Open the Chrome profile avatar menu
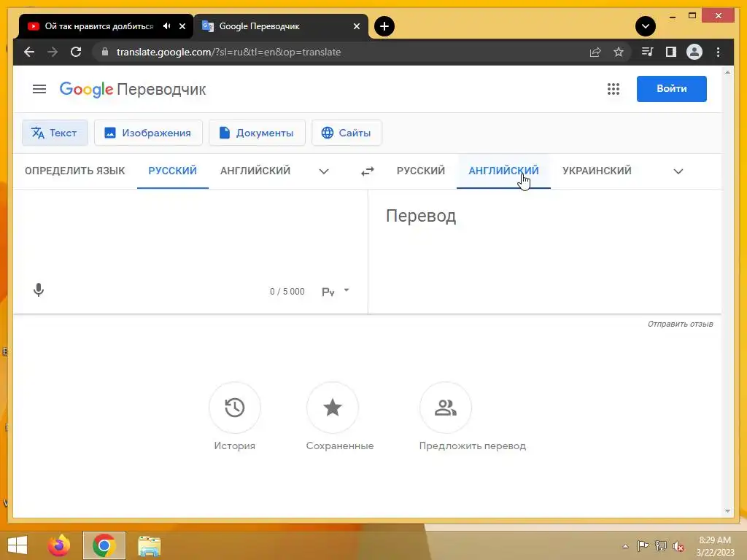 point(694,52)
